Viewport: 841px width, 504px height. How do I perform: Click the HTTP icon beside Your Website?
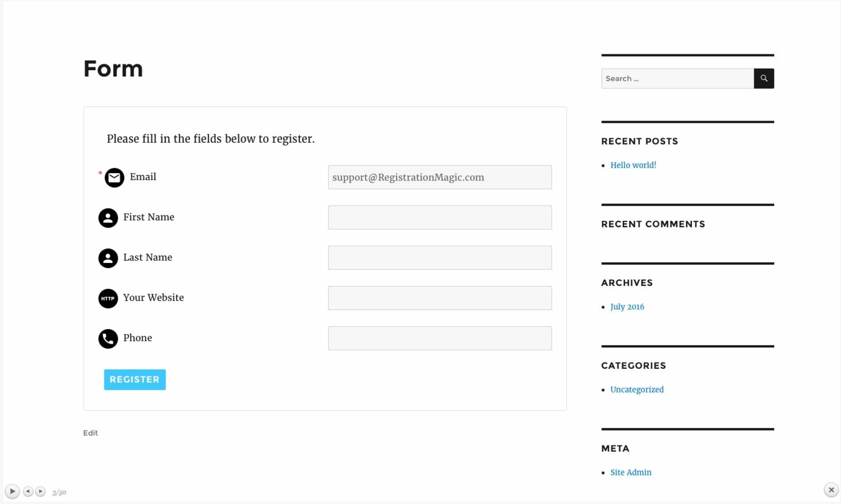108,299
